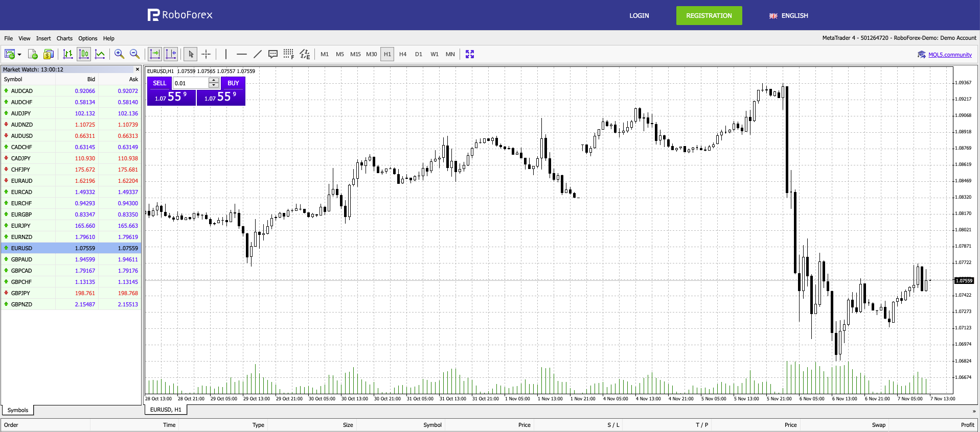Draw a vertical line tool
This screenshot has height=432, width=980.
click(x=226, y=54)
